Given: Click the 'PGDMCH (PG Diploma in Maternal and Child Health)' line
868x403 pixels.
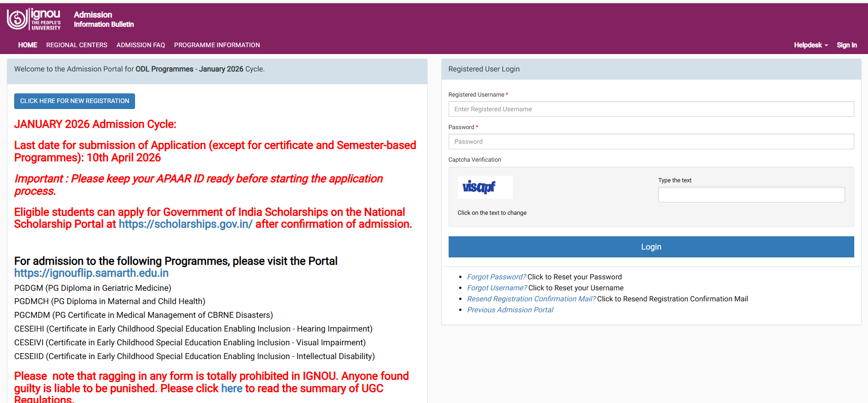Looking at the screenshot, I should 109,301.
